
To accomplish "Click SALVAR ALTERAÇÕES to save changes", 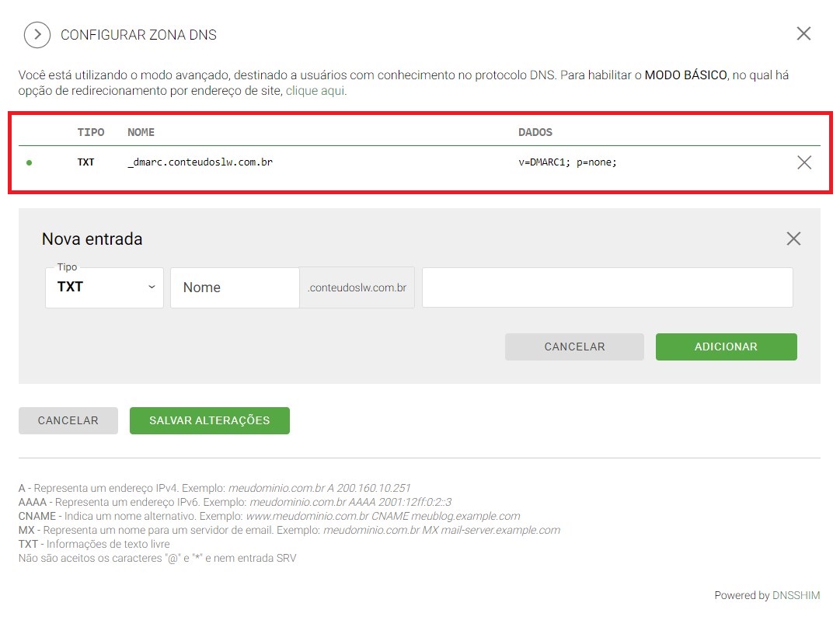I will [x=209, y=420].
